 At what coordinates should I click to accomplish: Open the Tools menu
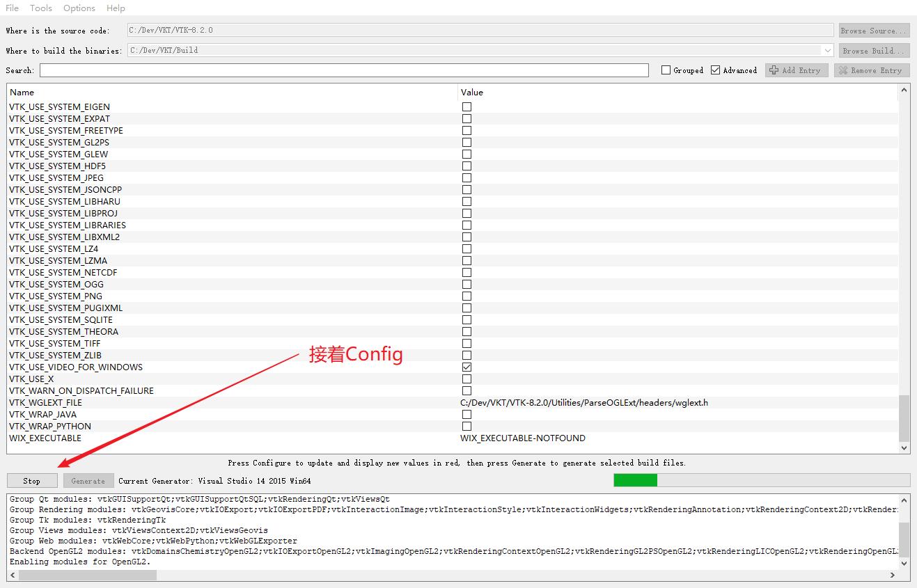pos(41,8)
